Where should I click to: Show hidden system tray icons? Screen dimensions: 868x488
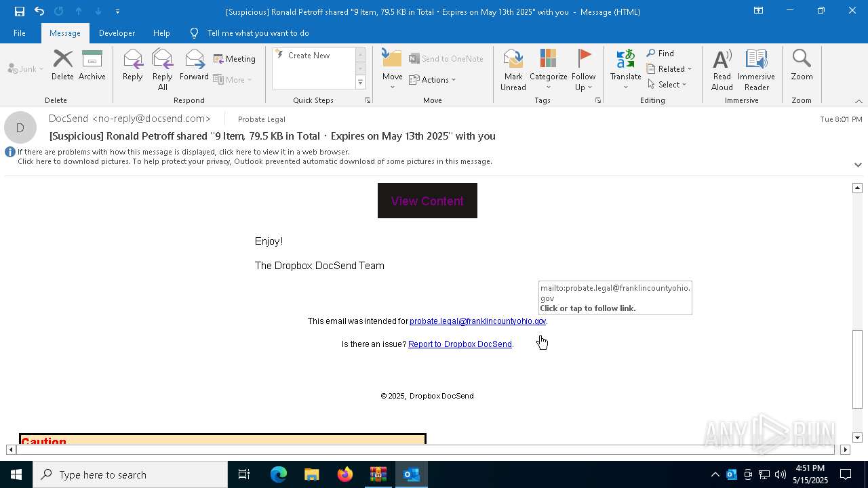tap(715, 474)
